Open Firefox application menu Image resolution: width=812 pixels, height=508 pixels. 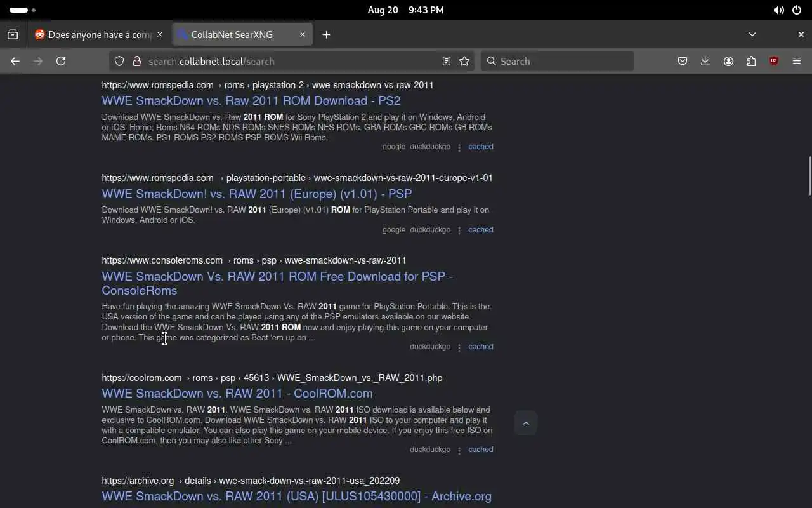coord(797,61)
